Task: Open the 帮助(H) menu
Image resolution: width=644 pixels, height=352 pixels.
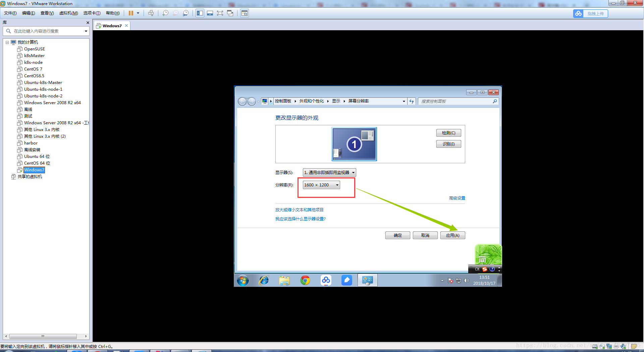Action: (113, 13)
